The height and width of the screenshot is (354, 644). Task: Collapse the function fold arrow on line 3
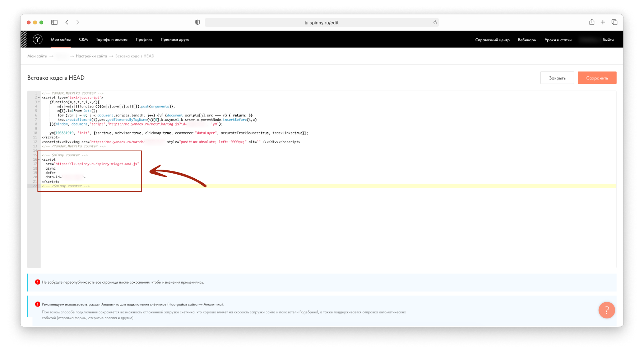[x=39, y=102]
